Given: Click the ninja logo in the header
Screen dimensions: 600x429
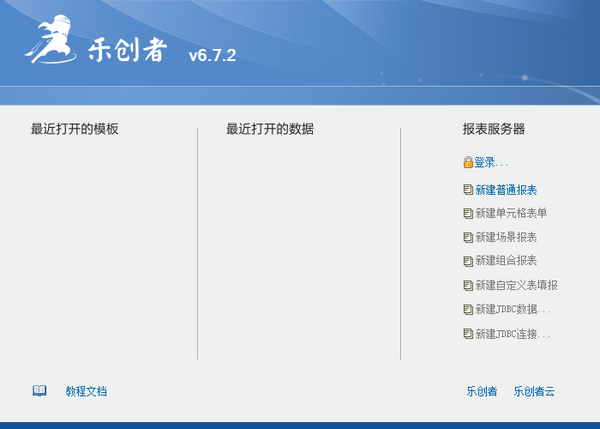Looking at the screenshot, I should [x=49, y=45].
